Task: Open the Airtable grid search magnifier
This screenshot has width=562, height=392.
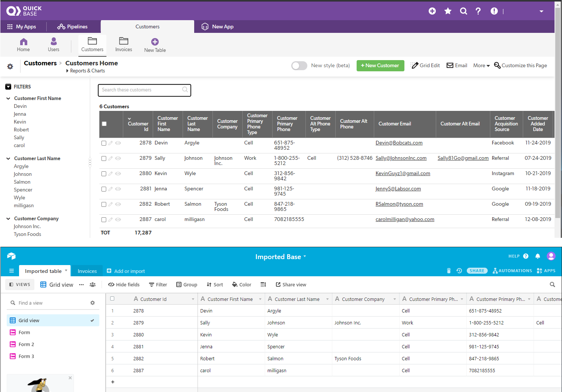Action: (x=552, y=284)
